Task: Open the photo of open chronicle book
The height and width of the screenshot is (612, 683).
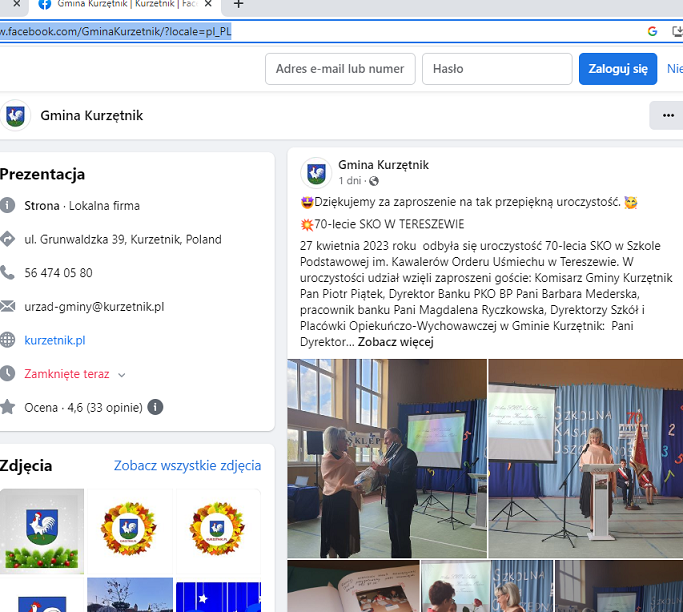Action: tap(353, 586)
